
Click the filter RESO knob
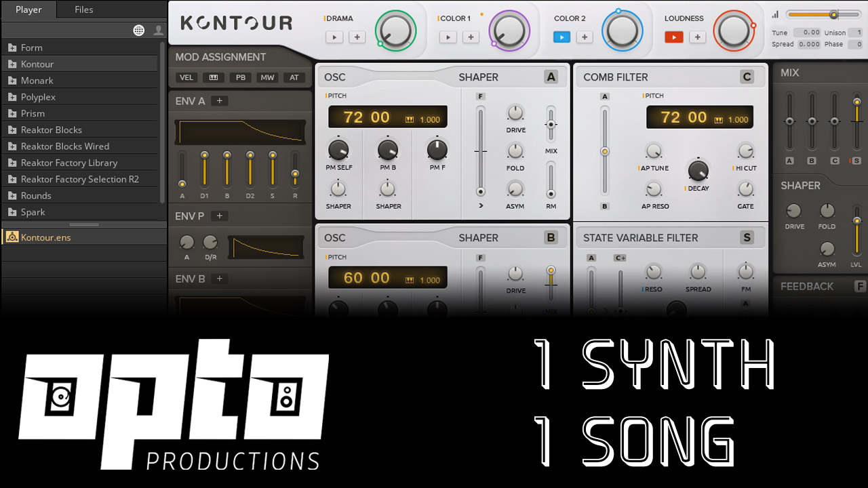pos(653,272)
